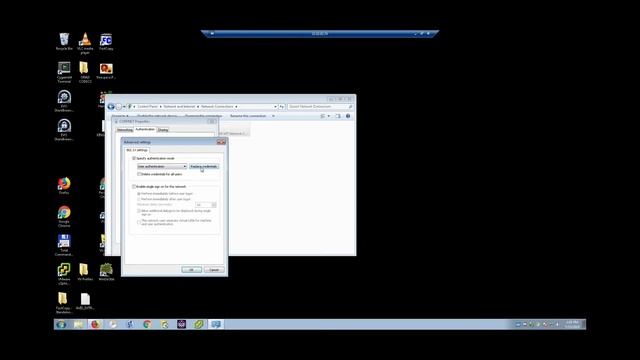This screenshot has width=640, height=360.
Task: Launch Firefox from the desktop
Action: (64, 185)
